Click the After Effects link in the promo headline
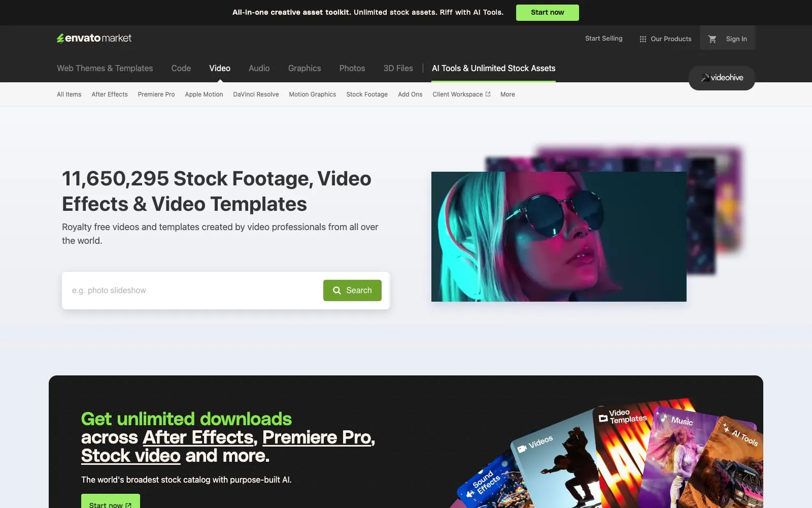Image resolution: width=812 pixels, height=508 pixels. (x=198, y=437)
